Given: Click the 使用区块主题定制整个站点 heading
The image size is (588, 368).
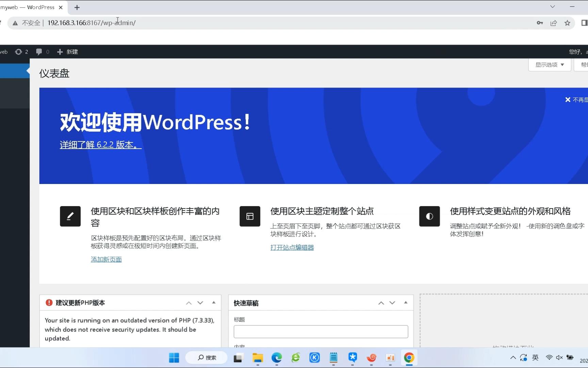Looking at the screenshot, I should point(322,211).
